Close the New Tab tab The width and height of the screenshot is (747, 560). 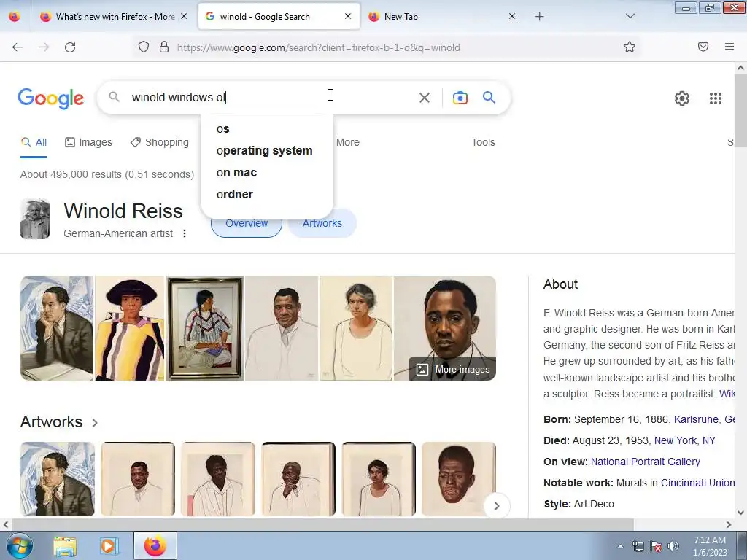point(511,16)
